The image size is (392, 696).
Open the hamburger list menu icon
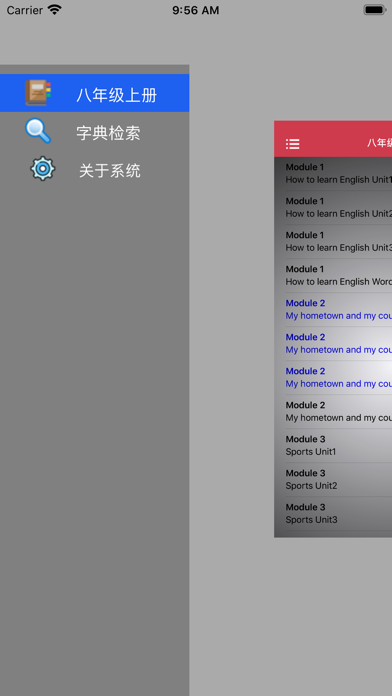coord(293,143)
